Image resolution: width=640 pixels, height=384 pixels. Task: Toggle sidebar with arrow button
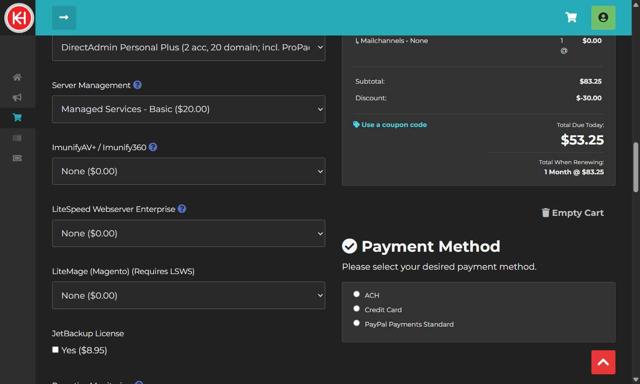[x=64, y=18]
